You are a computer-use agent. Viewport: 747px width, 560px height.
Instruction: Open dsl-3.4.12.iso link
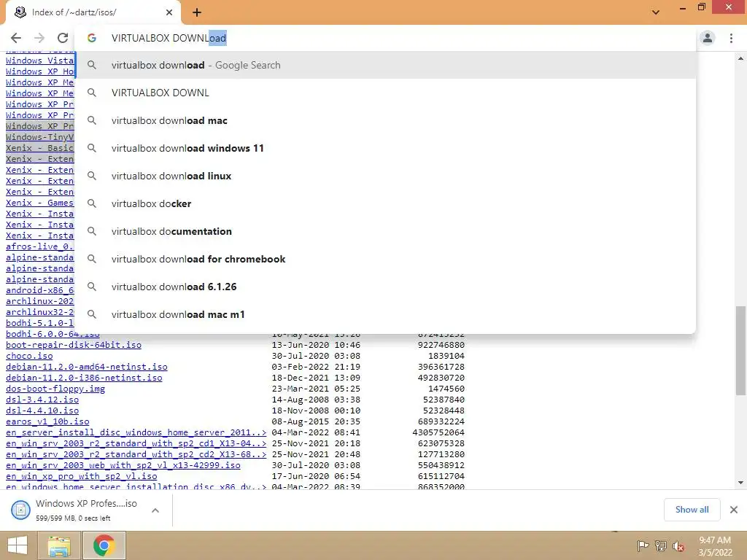click(x=42, y=400)
